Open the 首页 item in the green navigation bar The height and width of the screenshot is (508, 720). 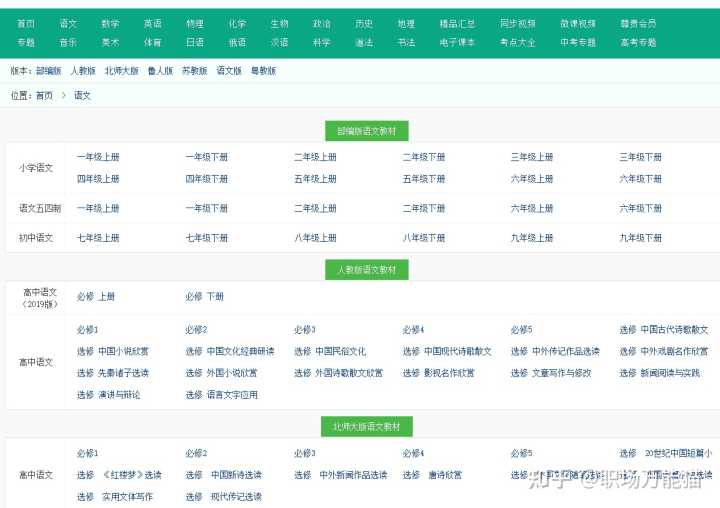[x=26, y=23]
